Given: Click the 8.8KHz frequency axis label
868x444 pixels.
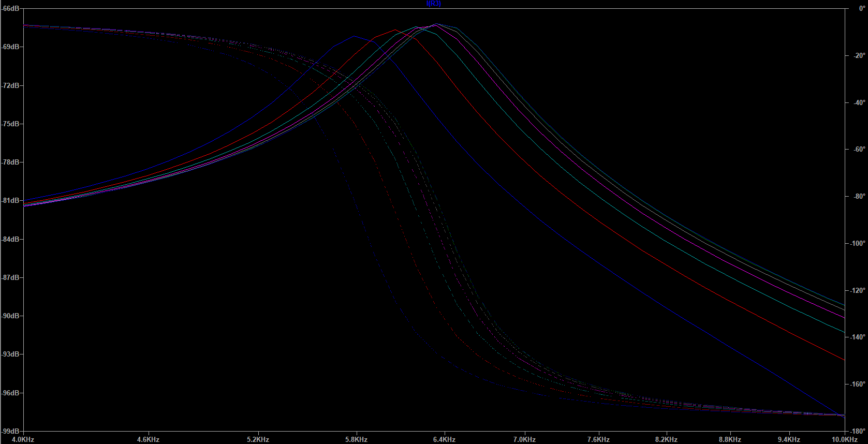Looking at the screenshot, I should 730,439.
